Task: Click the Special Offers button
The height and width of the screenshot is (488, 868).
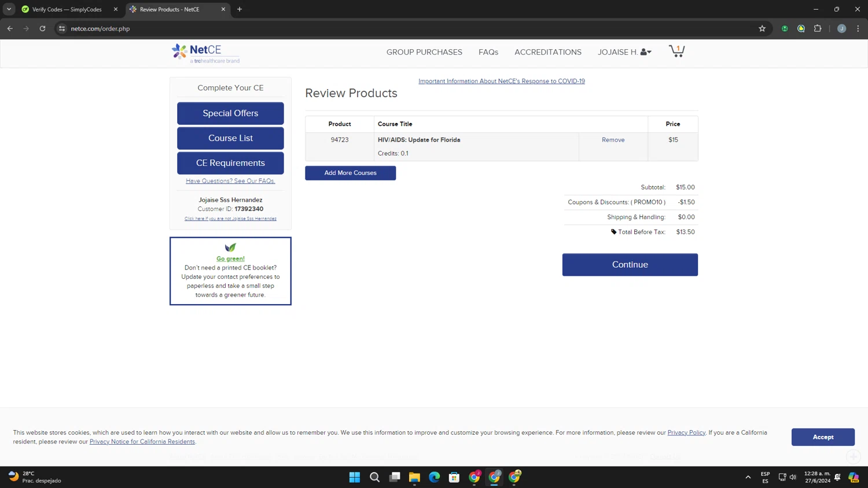Action: [x=230, y=113]
